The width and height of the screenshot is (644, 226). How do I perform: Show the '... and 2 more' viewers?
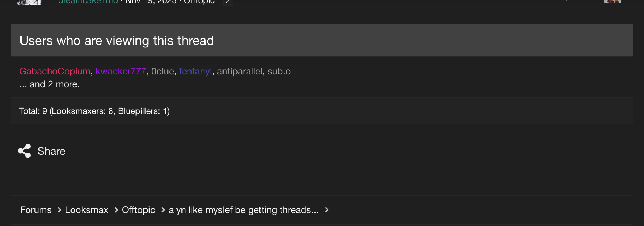coord(50,84)
